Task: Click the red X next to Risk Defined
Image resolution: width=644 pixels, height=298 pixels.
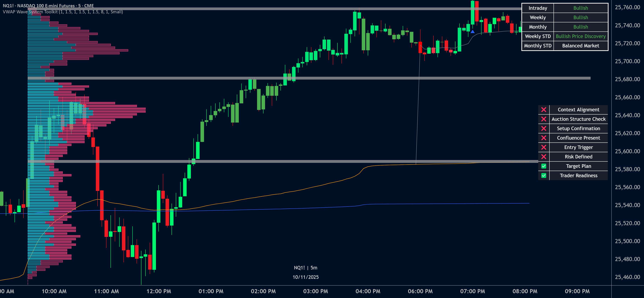Action: click(544, 157)
